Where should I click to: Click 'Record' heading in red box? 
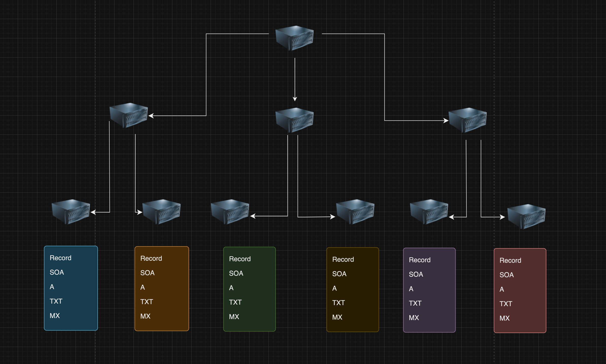(x=510, y=260)
